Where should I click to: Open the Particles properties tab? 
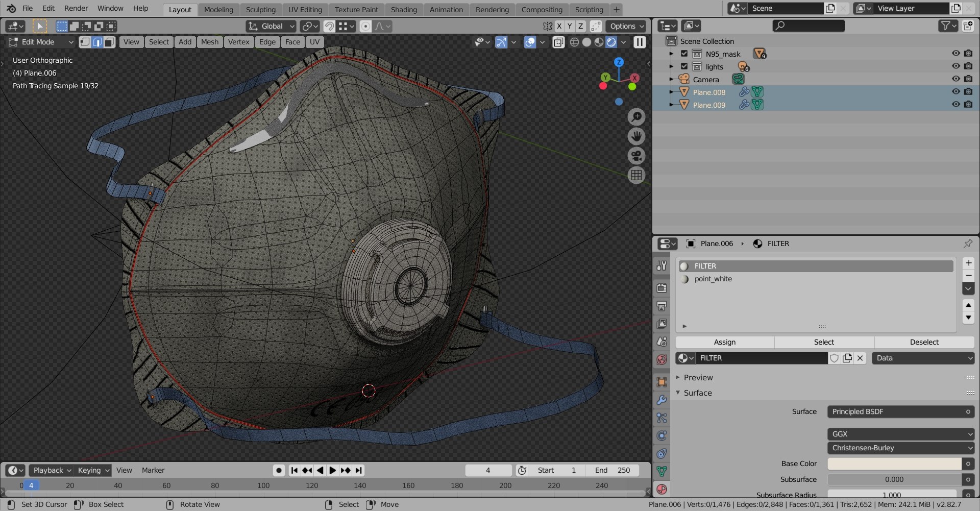click(x=662, y=418)
